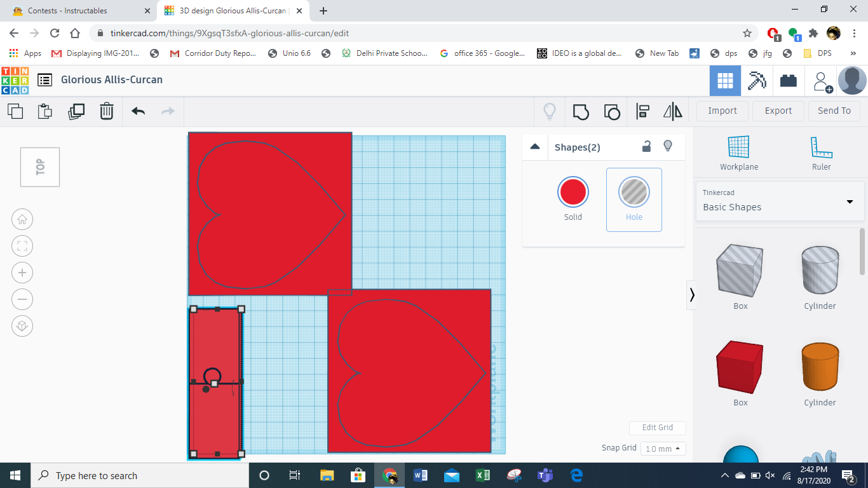The width and height of the screenshot is (868, 488).
Task: Open the Send To dialog
Action: tap(834, 111)
